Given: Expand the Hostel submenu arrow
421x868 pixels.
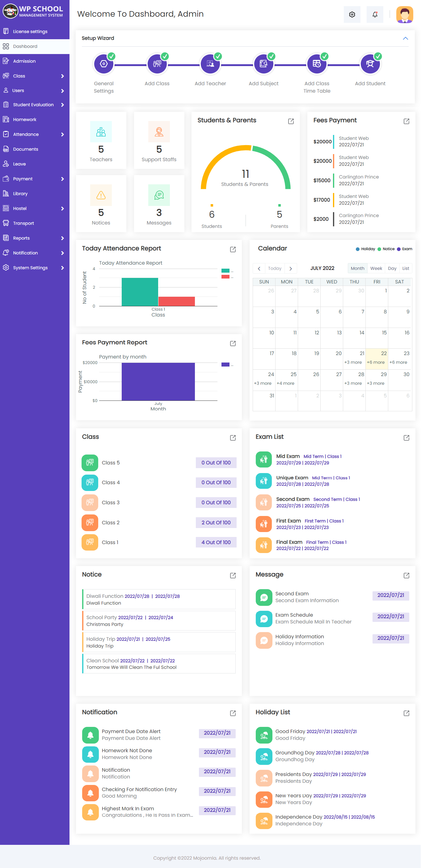Looking at the screenshot, I should [x=62, y=208].
